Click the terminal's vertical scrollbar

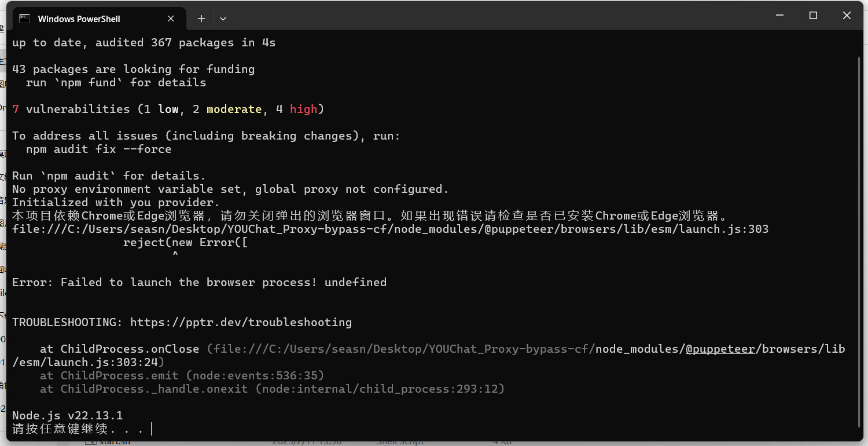859,232
